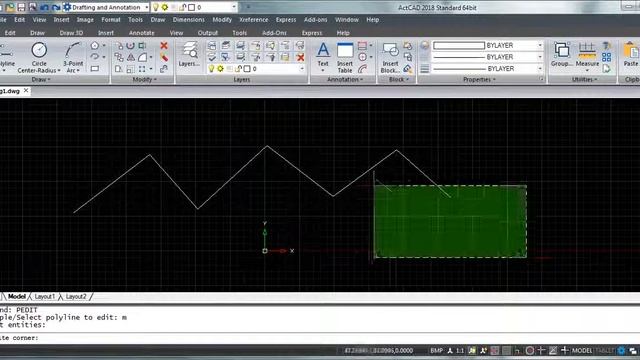Click the Rotate icon in Modify panel
The width and height of the screenshot is (640, 360).
coord(130,46)
